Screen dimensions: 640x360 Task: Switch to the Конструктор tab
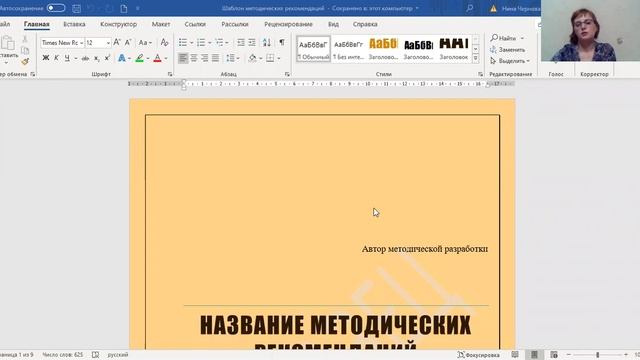click(x=118, y=24)
